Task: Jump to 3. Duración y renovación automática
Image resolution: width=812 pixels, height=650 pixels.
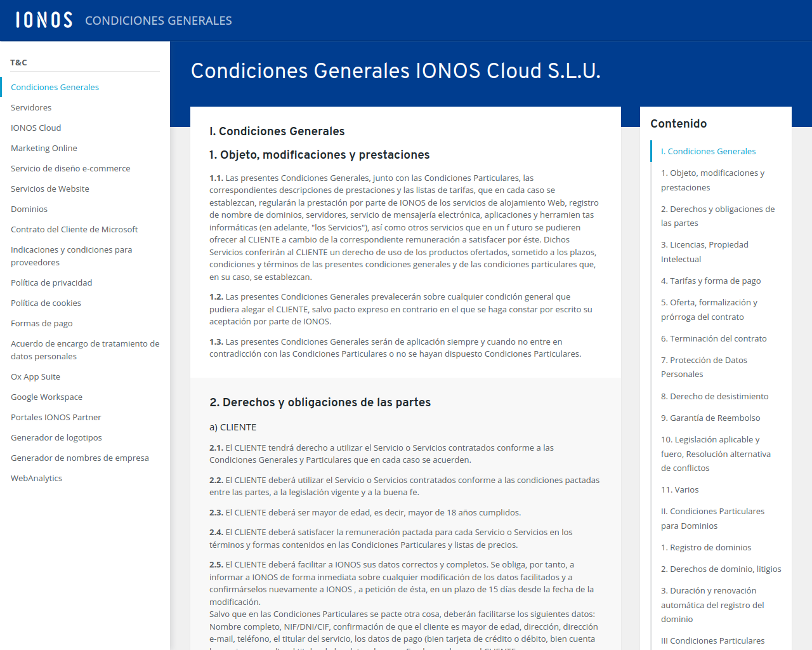Action: [712, 605]
